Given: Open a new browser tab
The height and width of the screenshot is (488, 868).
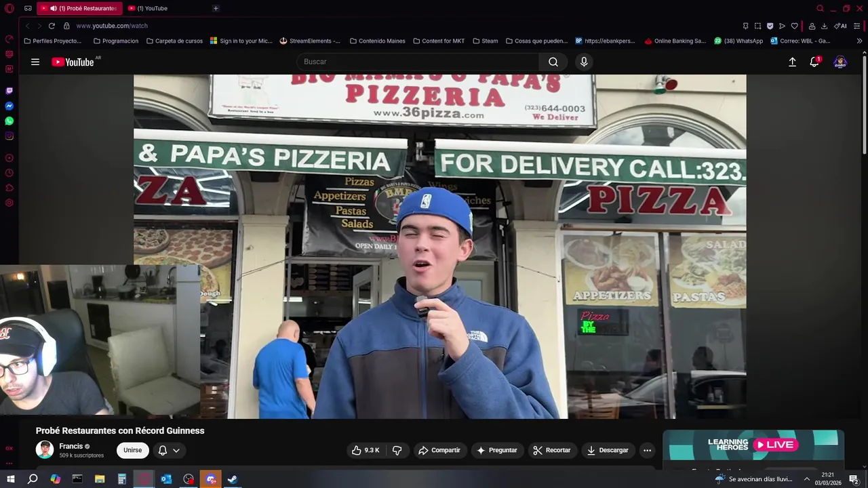Looking at the screenshot, I should click(216, 8).
